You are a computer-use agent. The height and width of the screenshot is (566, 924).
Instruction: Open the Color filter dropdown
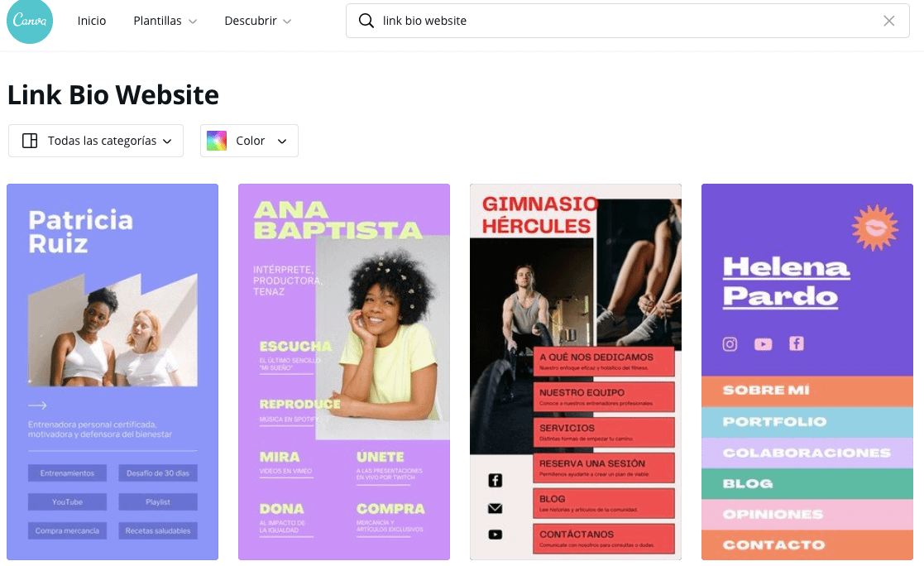250,141
